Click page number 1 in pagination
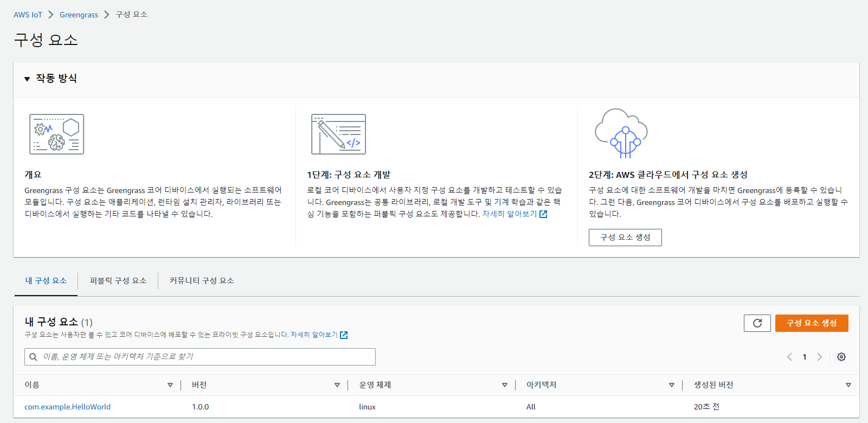This screenshot has height=423, width=868. (805, 357)
